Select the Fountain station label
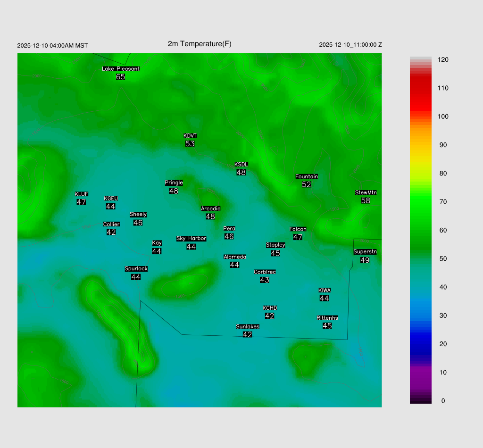 click(307, 176)
